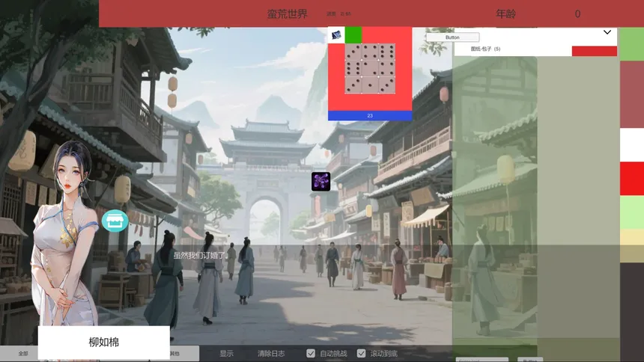Image resolution: width=644 pixels, height=362 pixels.
Task: Select the dark charcoal swatch on right strip
Action: [x=632, y=312]
